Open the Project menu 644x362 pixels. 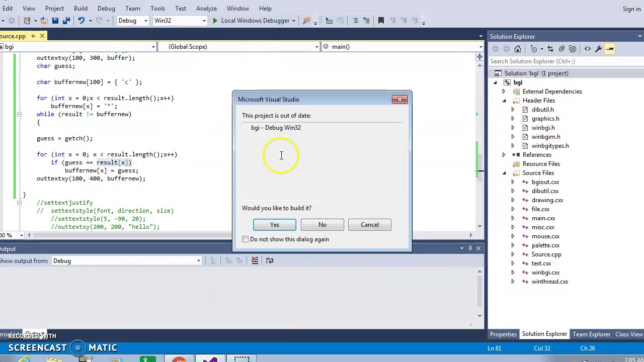coord(54,9)
